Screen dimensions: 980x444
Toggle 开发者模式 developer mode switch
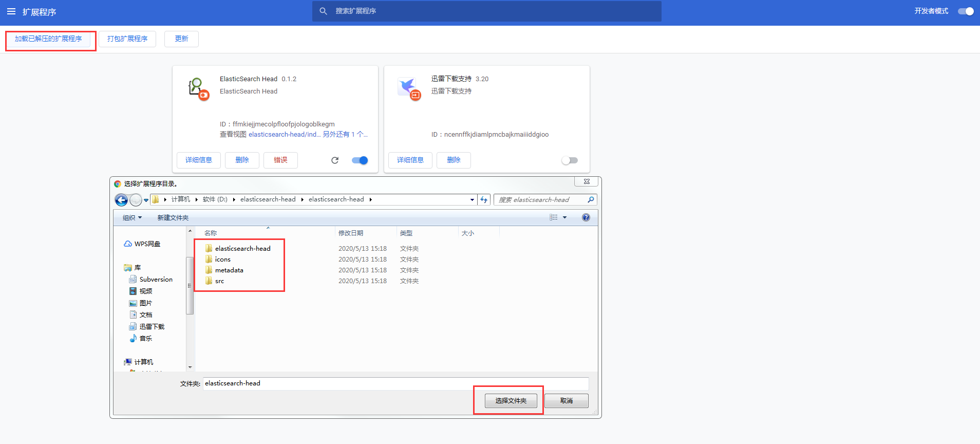coord(966,11)
